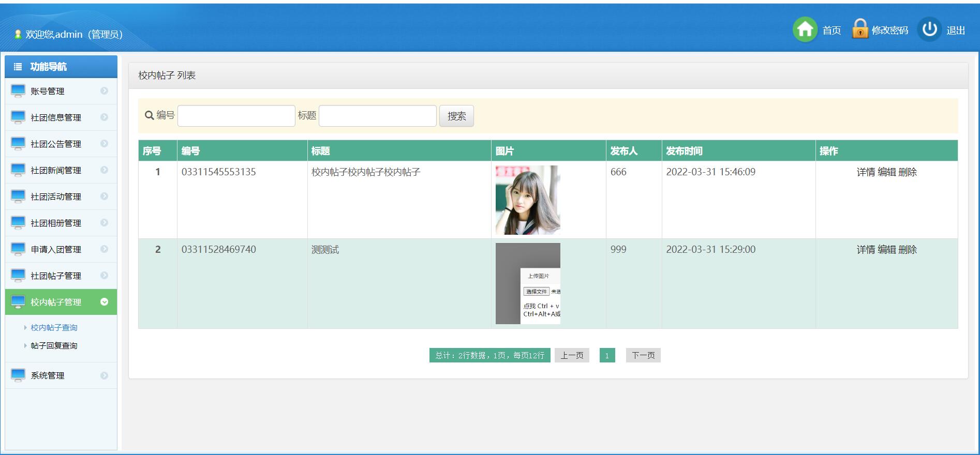980x455 pixels.
Task: Click the magnifier icon in search bar
Action: pyautogui.click(x=150, y=115)
